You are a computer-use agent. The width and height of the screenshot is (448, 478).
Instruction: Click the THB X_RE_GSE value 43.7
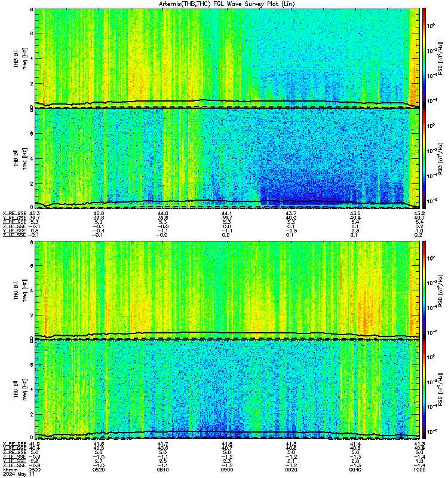tap(291, 213)
